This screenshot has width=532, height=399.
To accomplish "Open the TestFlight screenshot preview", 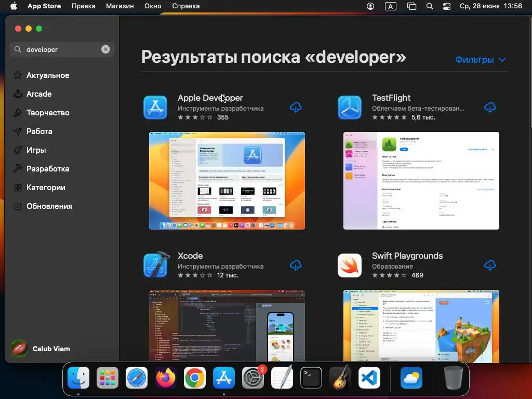I will (x=421, y=181).
